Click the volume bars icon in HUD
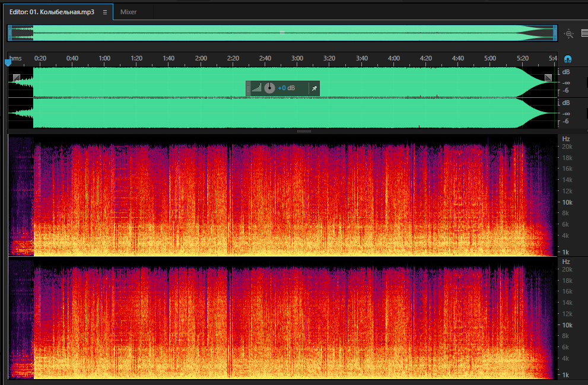Viewport: 588px width, 385px height. click(x=256, y=88)
